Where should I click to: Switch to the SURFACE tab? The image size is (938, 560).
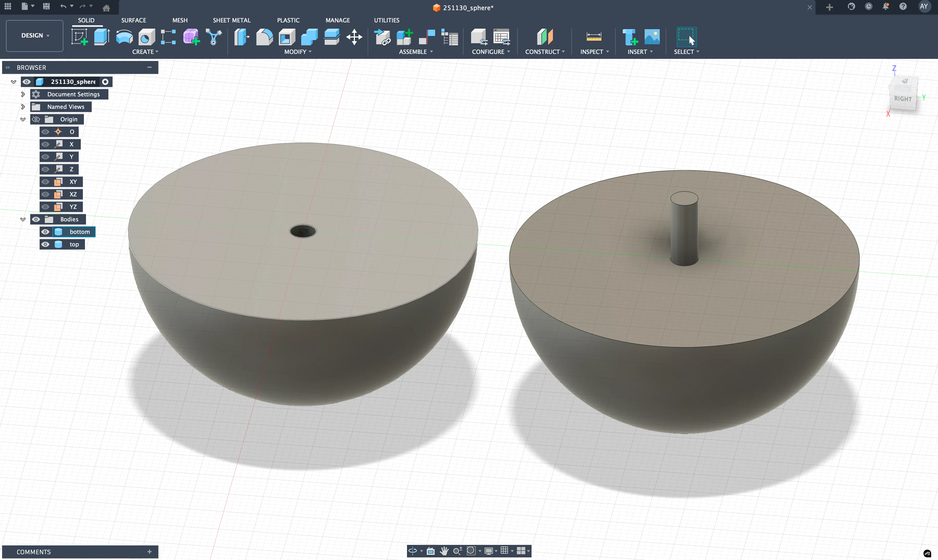[x=134, y=20]
